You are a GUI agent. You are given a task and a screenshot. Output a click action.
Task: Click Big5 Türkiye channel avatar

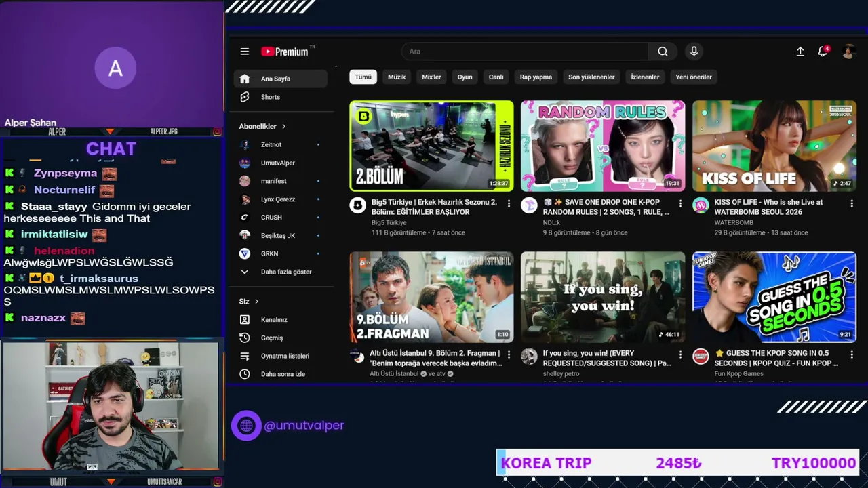357,205
